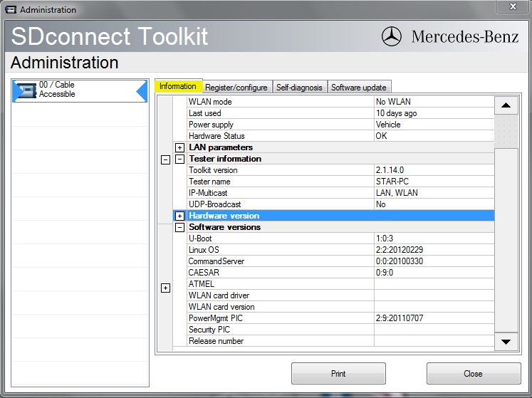Click the '2.1.14.0' toolkit version value
Viewport: 532px width, 398px height.
[390, 170]
